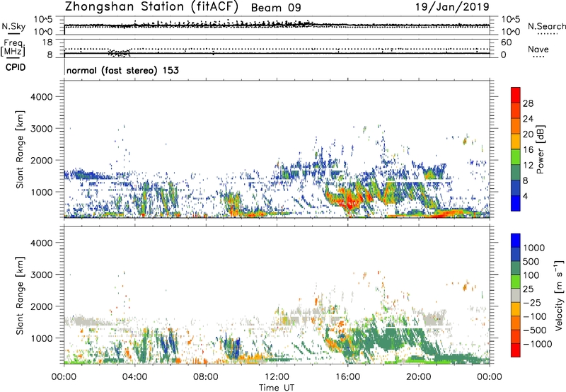Click 'normal (fast stereo) 153' text

pyautogui.click(x=122, y=70)
